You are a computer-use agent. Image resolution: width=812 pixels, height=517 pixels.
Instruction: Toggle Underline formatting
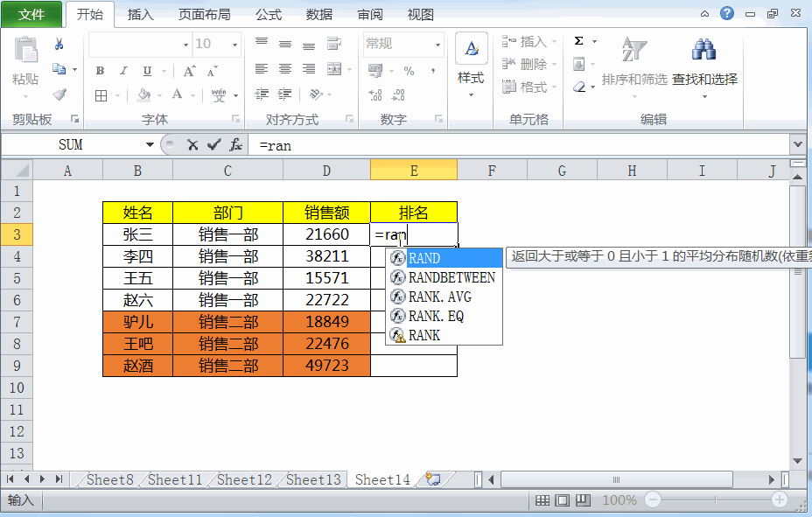(x=148, y=71)
